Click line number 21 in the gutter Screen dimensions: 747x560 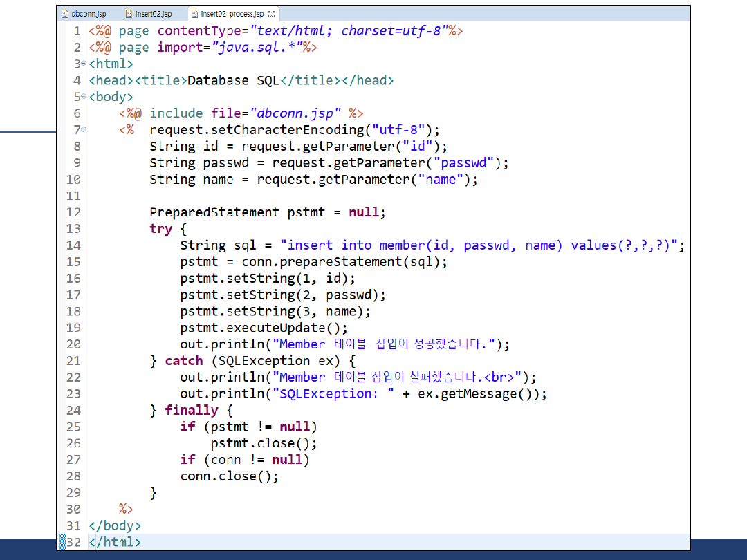(x=73, y=361)
